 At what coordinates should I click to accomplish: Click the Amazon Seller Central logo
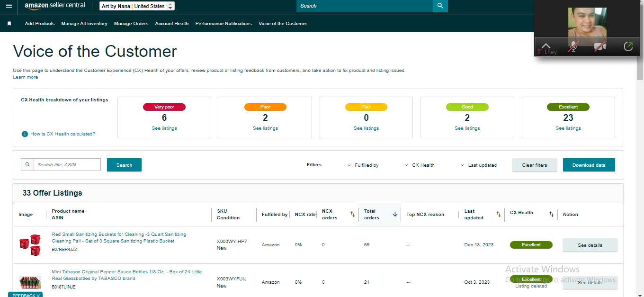pyautogui.click(x=55, y=6)
